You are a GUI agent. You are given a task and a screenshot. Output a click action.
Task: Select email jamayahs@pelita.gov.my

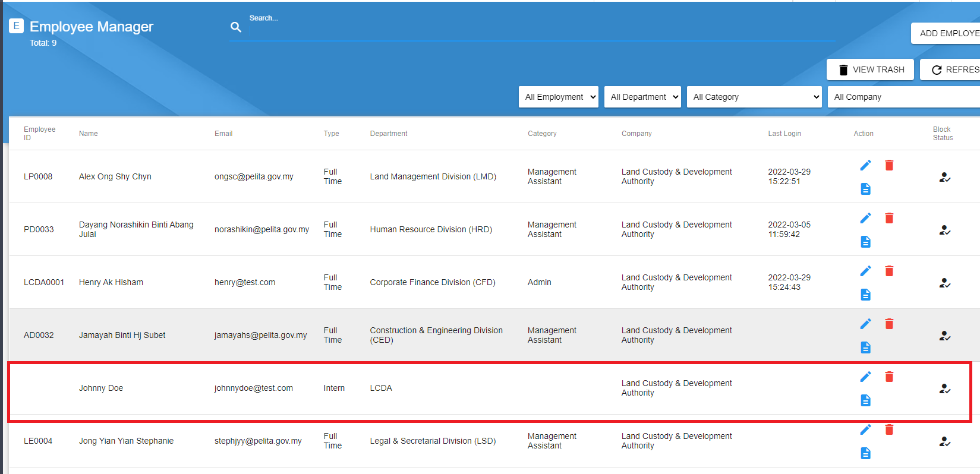(260, 335)
